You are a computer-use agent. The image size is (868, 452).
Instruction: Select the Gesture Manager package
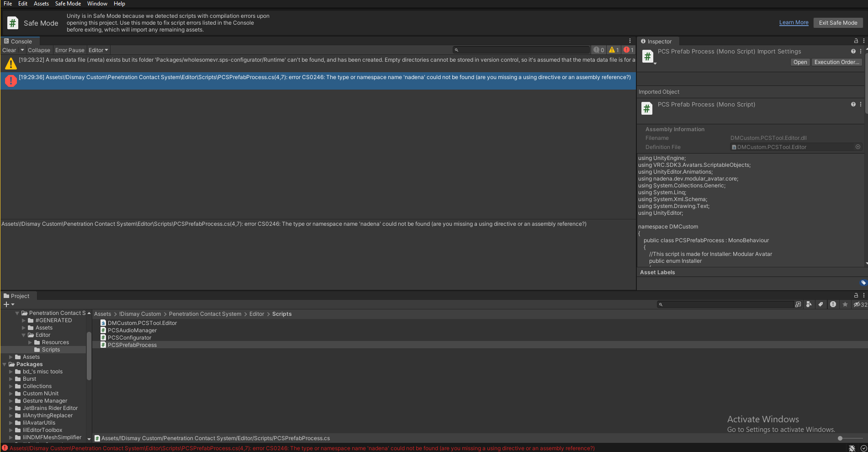(45, 401)
